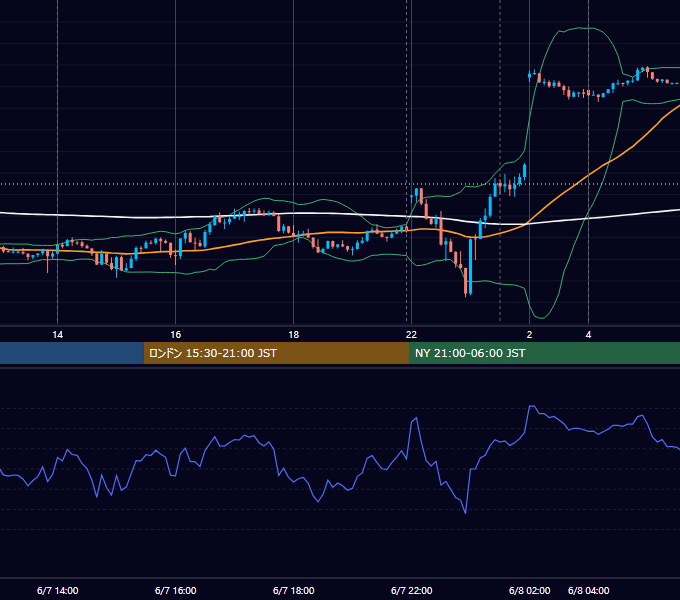Click the 6/7 22:00 date label
This screenshot has height=600, width=680.
tap(412, 590)
